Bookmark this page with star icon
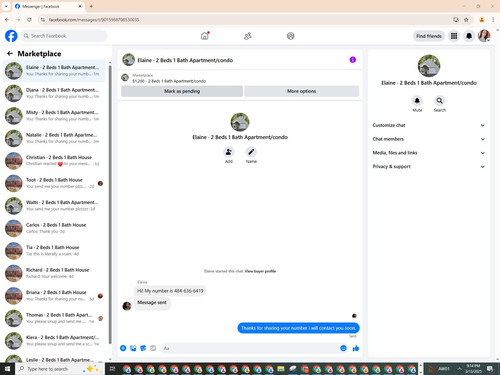The width and height of the screenshot is (500, 375). [x=466, y=20]
